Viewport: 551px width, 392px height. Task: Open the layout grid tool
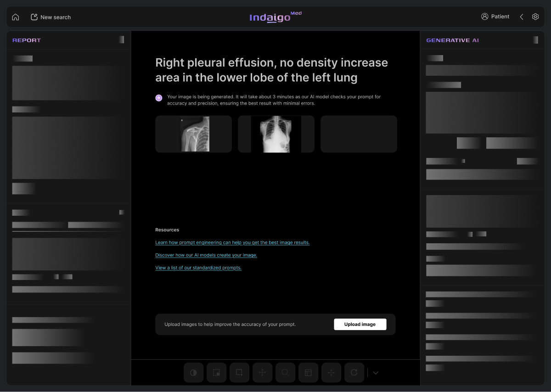pyautogui.click(x=308, y=373)
